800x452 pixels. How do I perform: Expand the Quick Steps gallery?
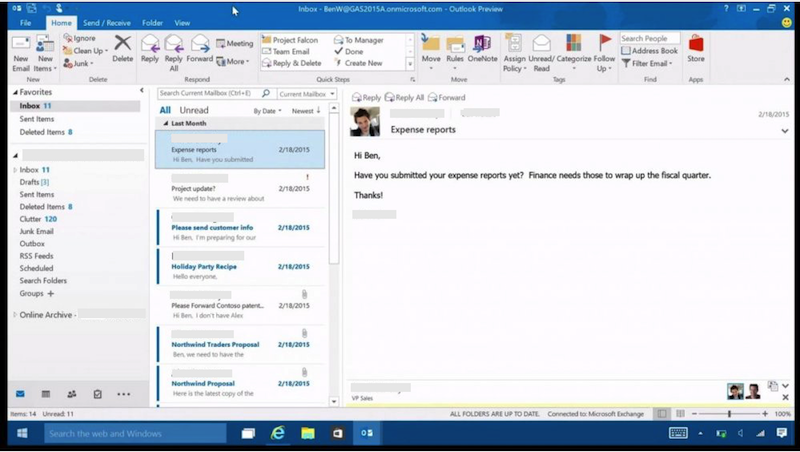coord(409,64)
